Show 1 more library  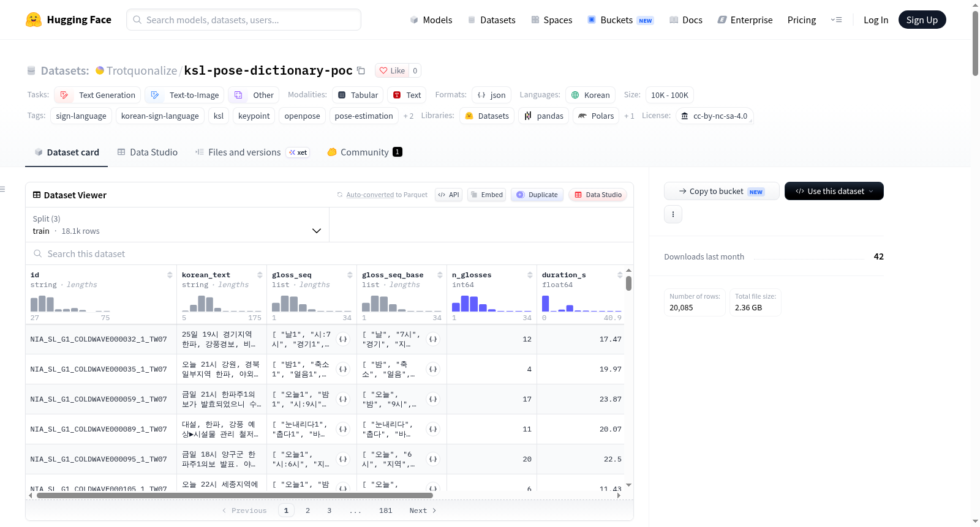(629, 116)
